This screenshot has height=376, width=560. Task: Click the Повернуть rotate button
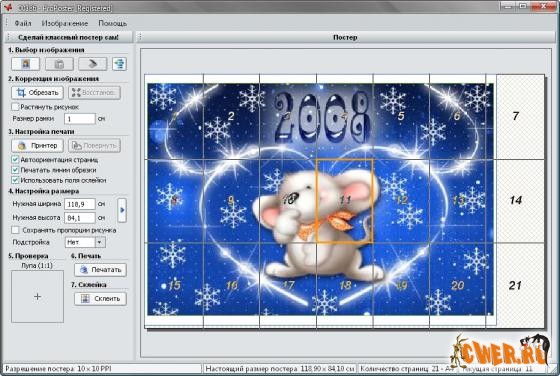click(94, 145)
